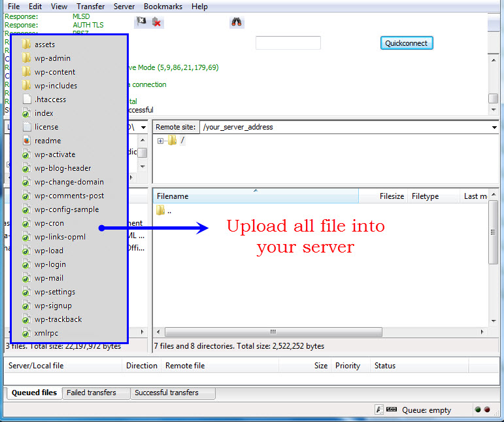Select the wp-content folder icon
The image size is (504, 422).
pos(27,72)
